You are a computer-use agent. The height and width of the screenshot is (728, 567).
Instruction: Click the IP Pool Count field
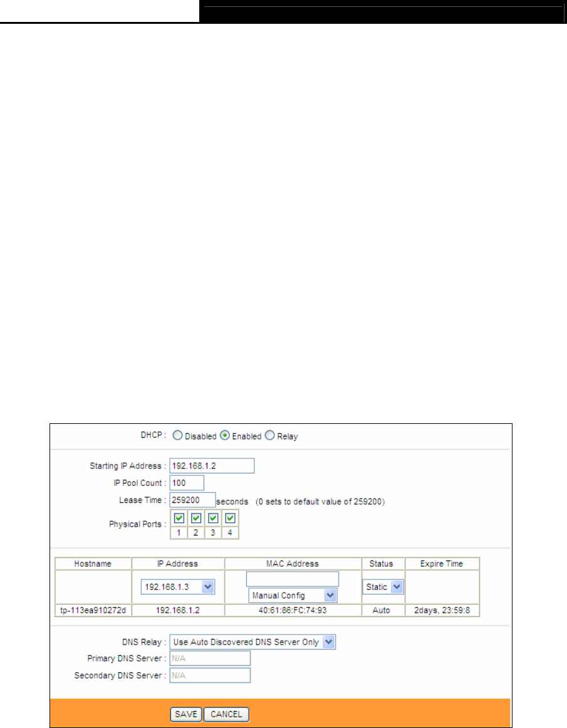click(187, 483)
